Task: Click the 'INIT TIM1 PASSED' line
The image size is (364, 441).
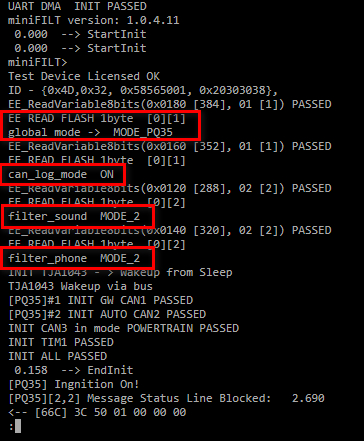Action: (61, 342)
